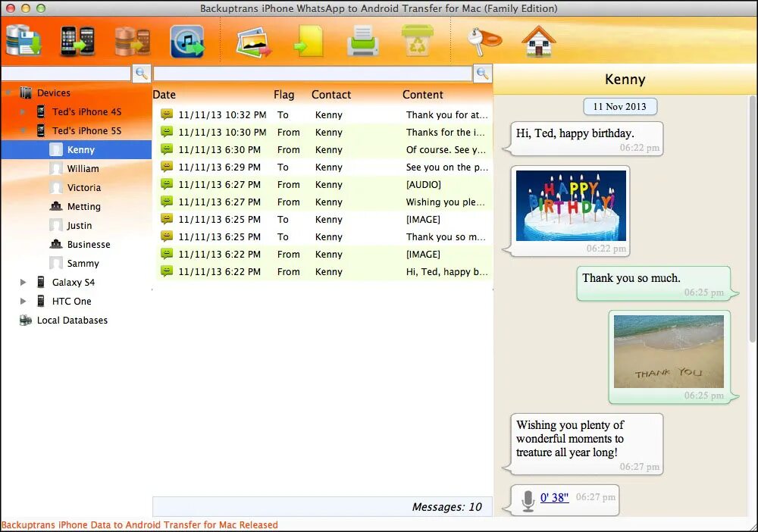Click the export messages to file icon
This screenshot has height=532, width=758.
(309, 42)
